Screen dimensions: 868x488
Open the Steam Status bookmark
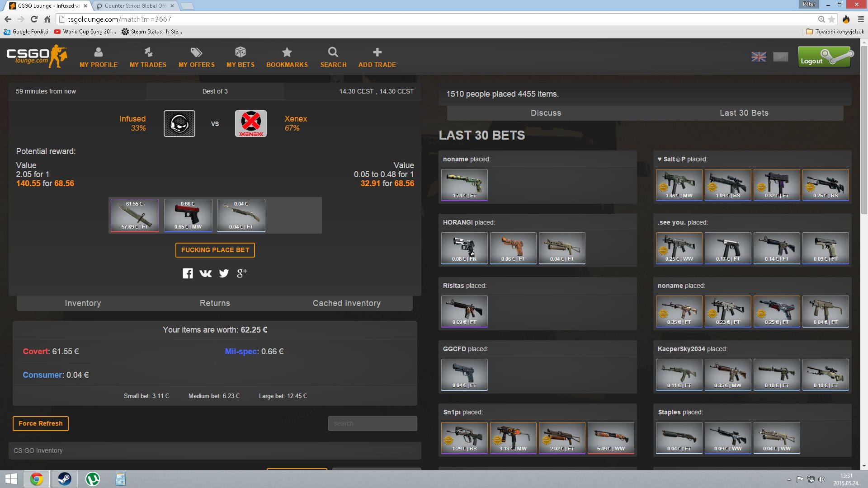152,32
